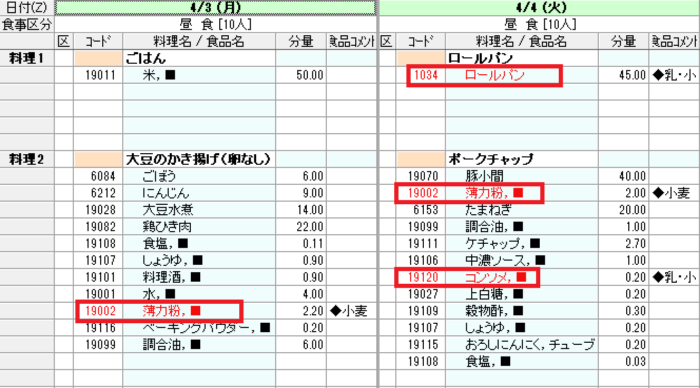
Task: Click quantity 50.00 for 米
Action: pyautogui.click(x=301, y=75)
